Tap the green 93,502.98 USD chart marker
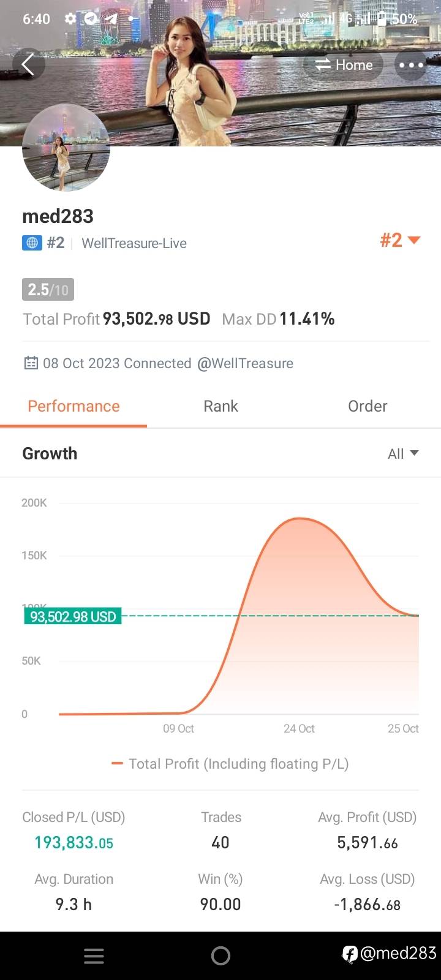 click(x=73, y=616)
